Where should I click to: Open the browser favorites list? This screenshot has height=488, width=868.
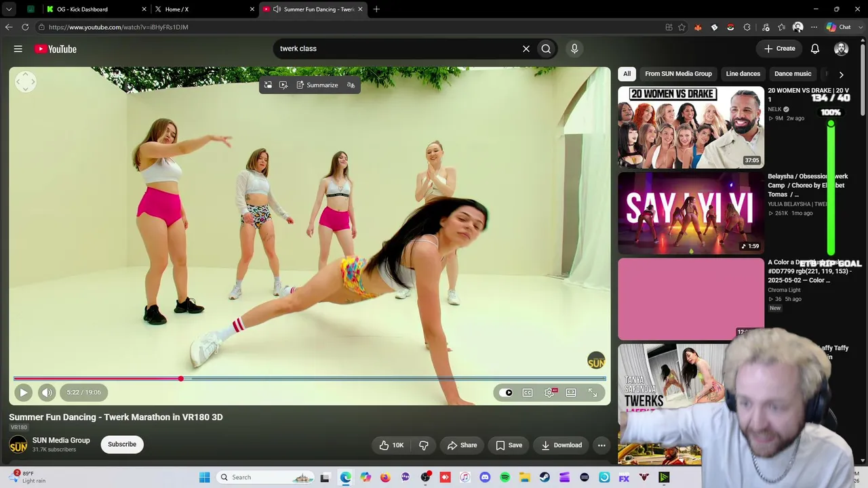[782, 27]
